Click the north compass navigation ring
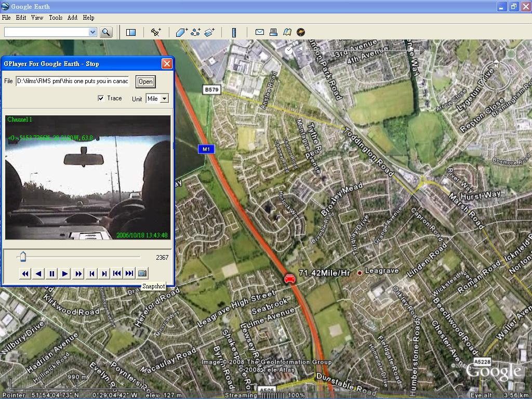This screenshot has width=532, height=399. [x=496, y=75]
